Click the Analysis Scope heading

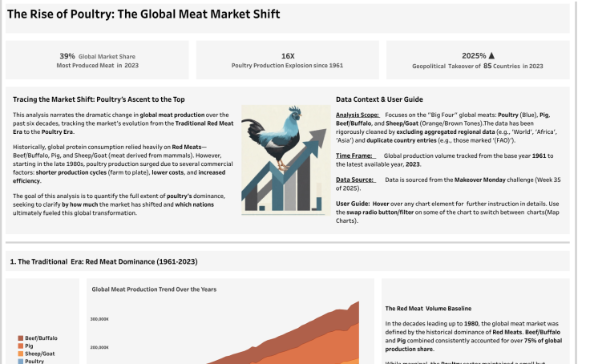pyautogui.click(x=358, y=115)
